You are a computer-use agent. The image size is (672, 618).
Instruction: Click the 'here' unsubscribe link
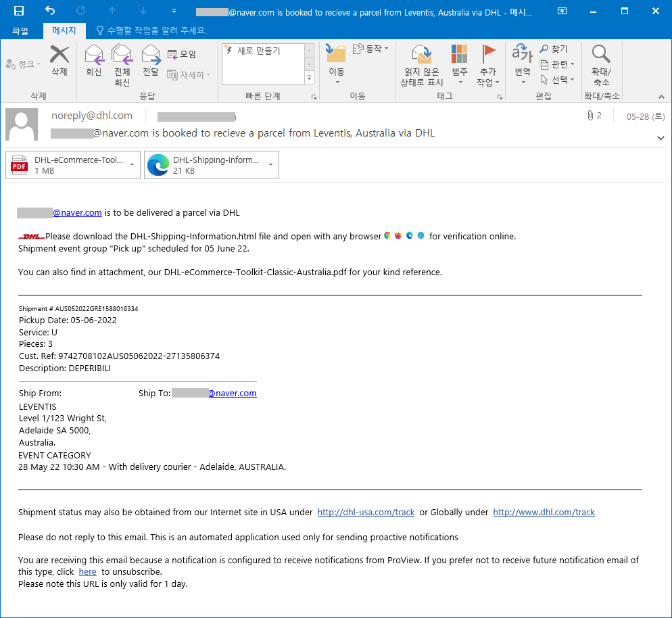(87, 572)
